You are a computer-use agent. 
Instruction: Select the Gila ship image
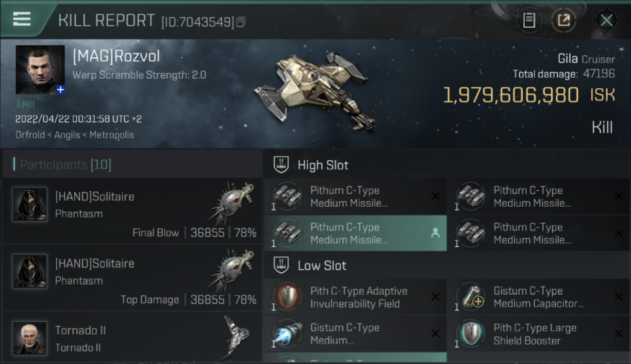pyautogui.click(x=315, y=92)
